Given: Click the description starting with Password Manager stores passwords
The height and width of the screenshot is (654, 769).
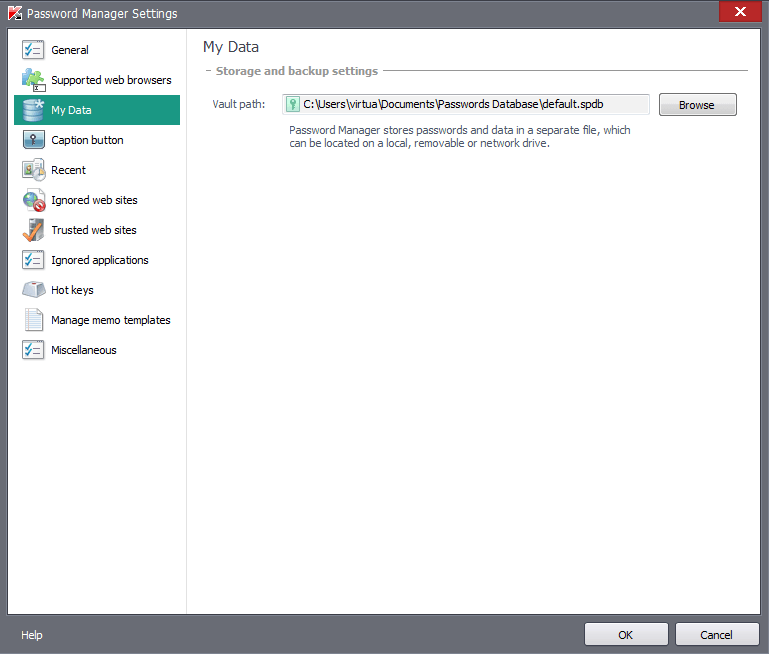Looking at the screenshot, I should (x=460, y=136).
